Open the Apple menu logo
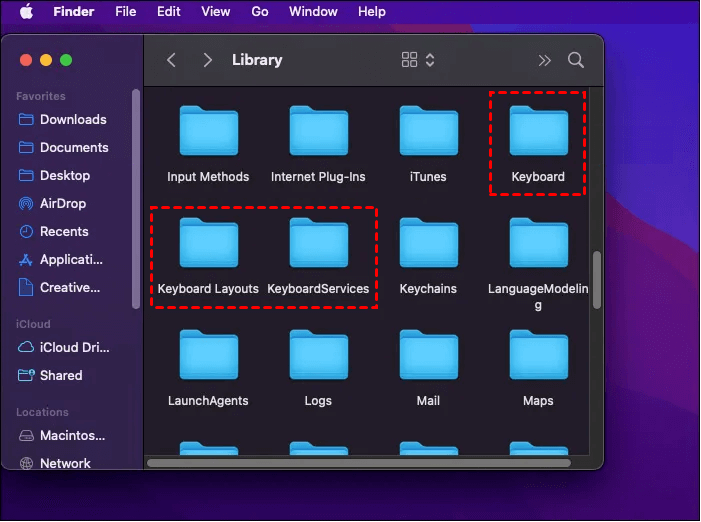Viewport: 701px width, 522px height. (x=26, y=12)
